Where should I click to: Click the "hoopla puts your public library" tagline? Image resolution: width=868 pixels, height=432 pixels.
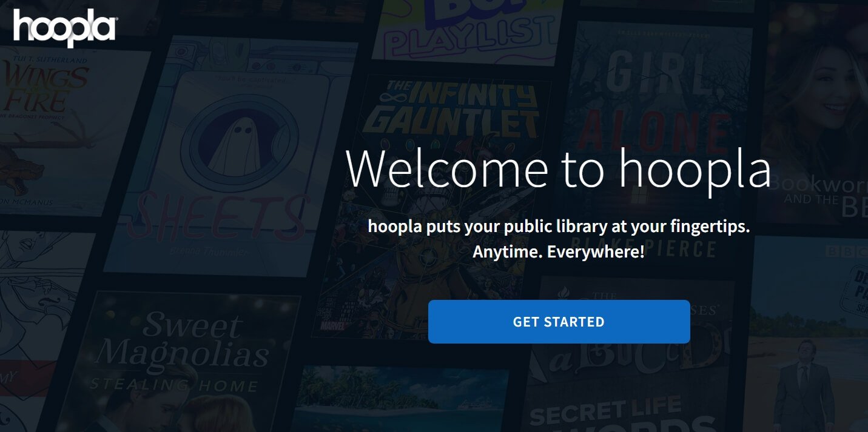pos(559,227)
